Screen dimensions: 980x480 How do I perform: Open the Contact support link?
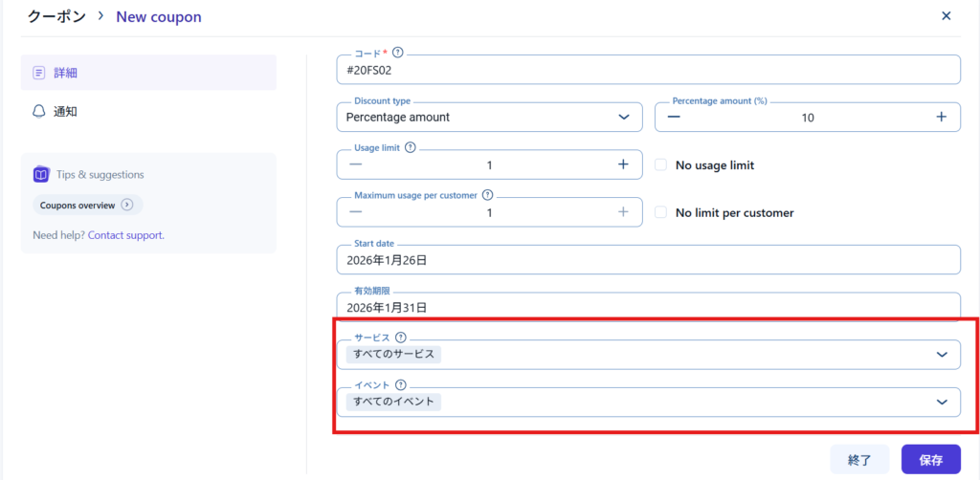[125, 234]
